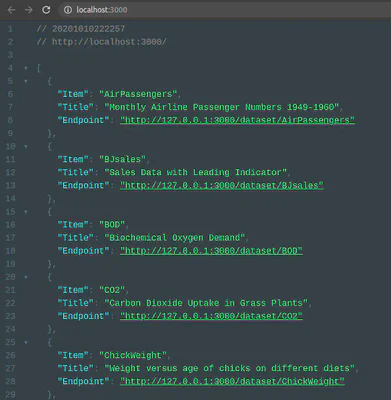Open the BJsales dataset endpoint link
This screenshot has width=391, height=400.
[x=222, y=185]
